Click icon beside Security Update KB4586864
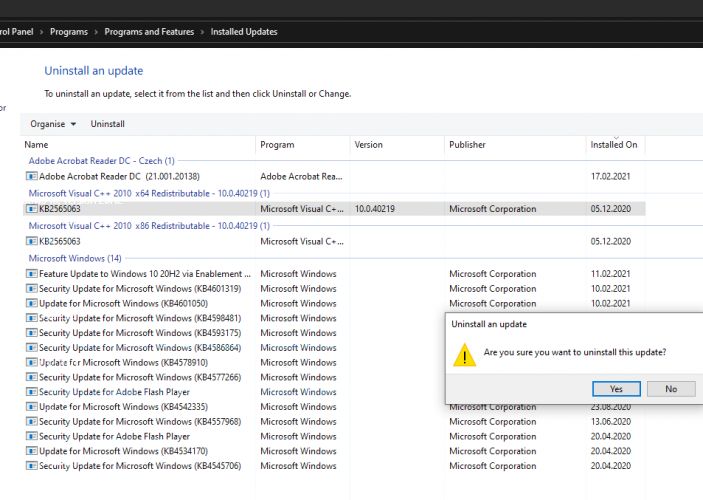This screenshot has width=703, height=500. pos(31,348)
